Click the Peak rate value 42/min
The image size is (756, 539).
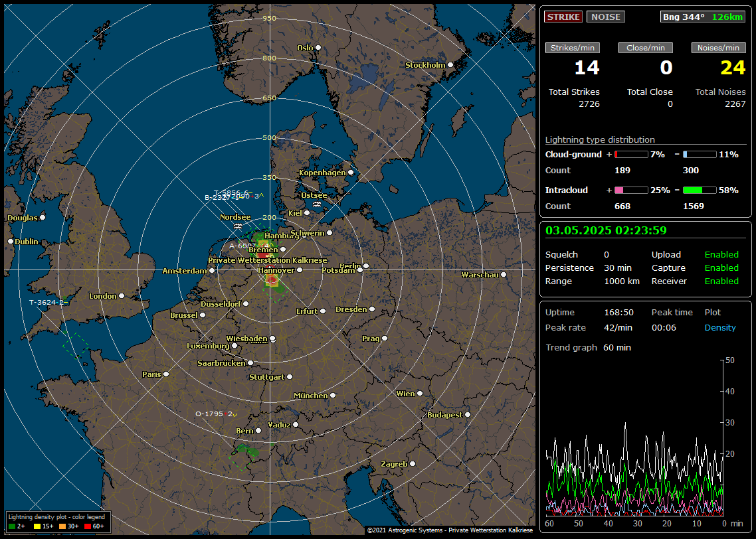tap(619, 327)
